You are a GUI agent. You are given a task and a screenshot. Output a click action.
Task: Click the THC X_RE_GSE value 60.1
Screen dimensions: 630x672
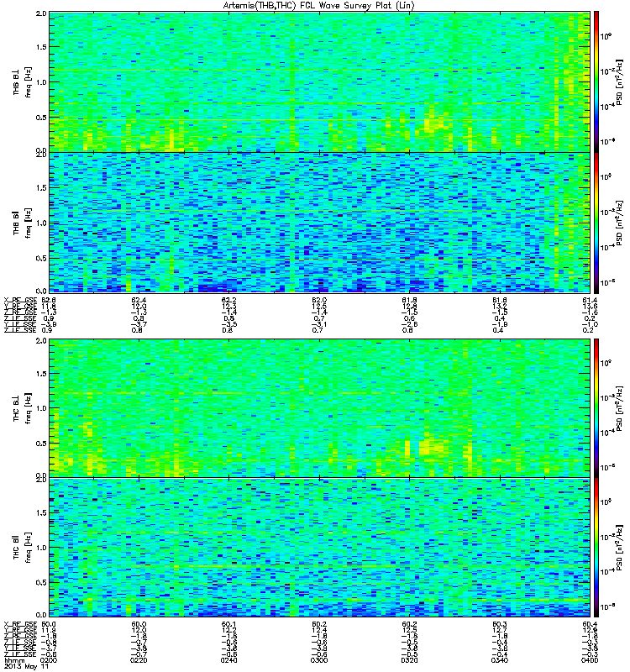click(228, 624)
